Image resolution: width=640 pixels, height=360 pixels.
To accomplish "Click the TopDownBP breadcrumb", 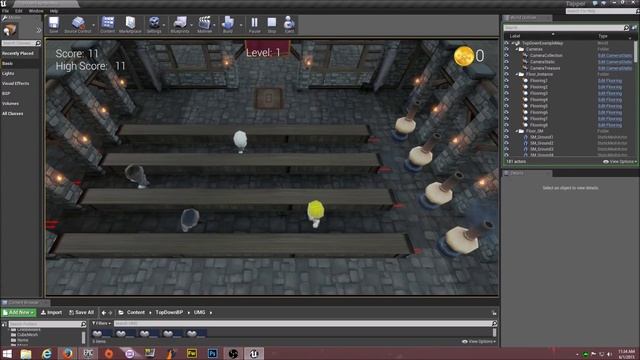I will coord(169,312).
